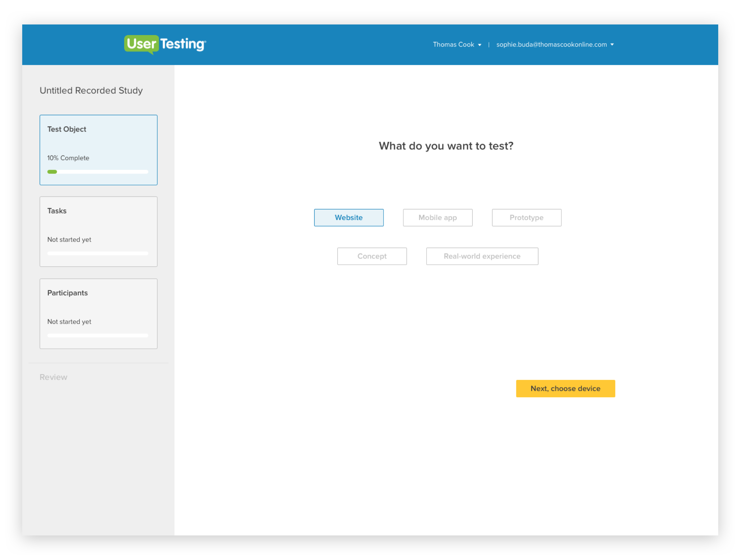Open the Test Object step card
The width and height of the screenshot is (741, 560).
(x=99, y=150)
